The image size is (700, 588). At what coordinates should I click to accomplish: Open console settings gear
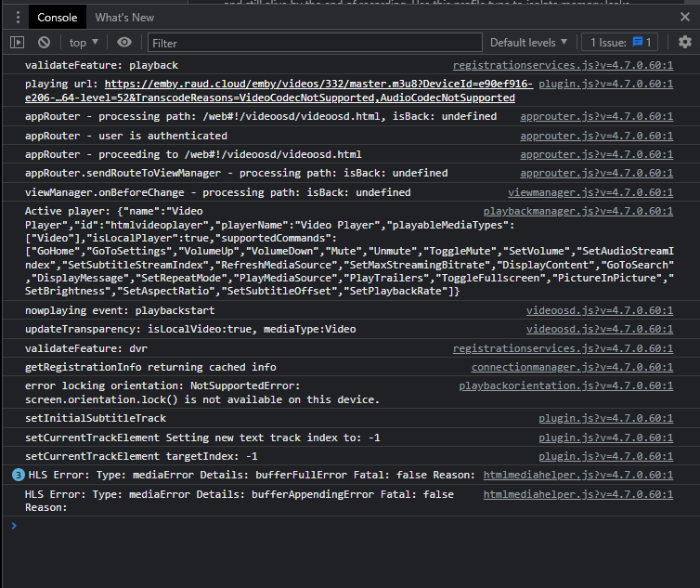point(684,42)
